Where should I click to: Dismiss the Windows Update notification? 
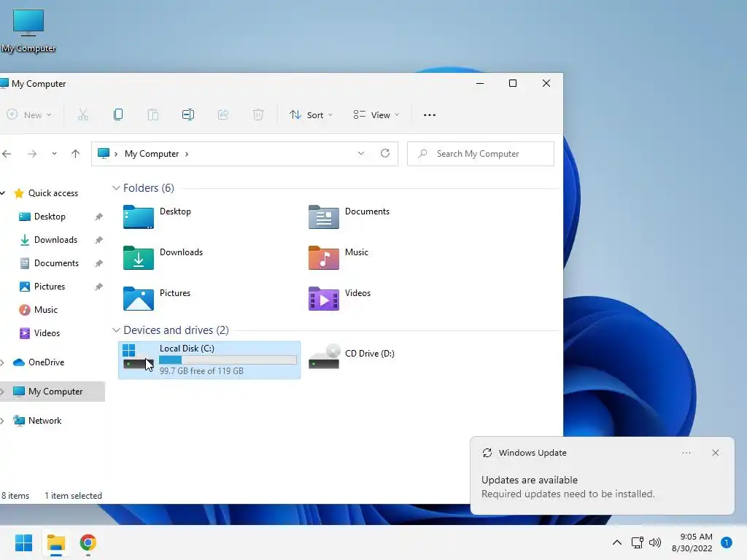[x=716, y=453]
